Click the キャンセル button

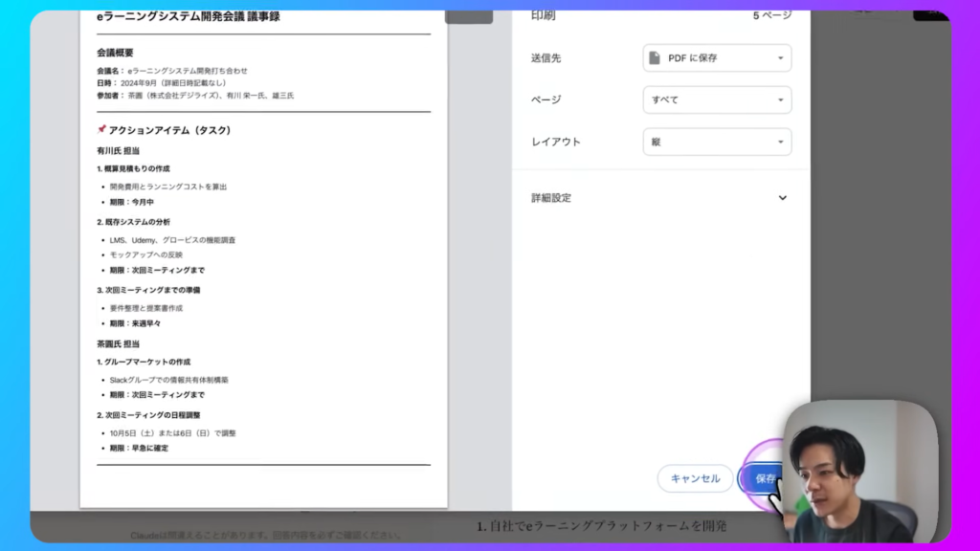(x=695, y=478)
